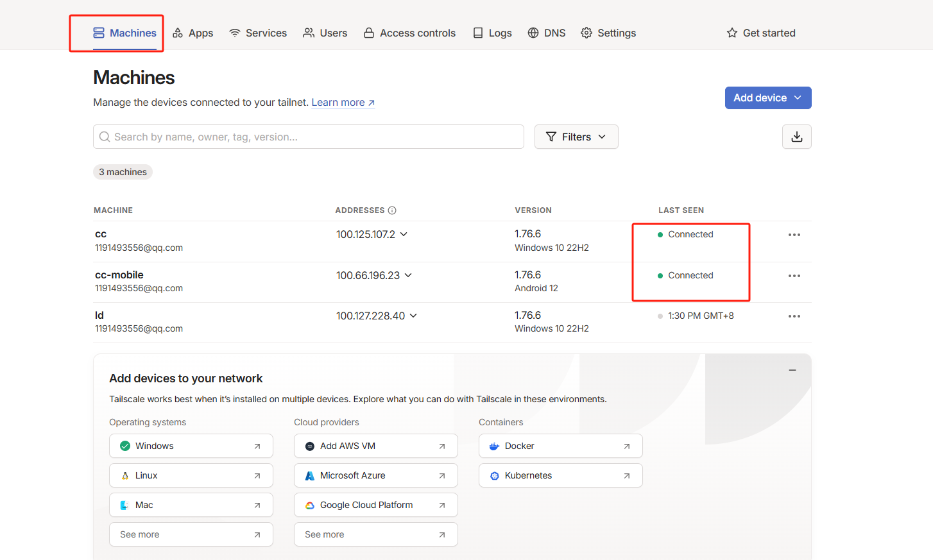Open the three-dot menu for cc machine
This screenshot has height=560, width=933.
coord(794,235)
